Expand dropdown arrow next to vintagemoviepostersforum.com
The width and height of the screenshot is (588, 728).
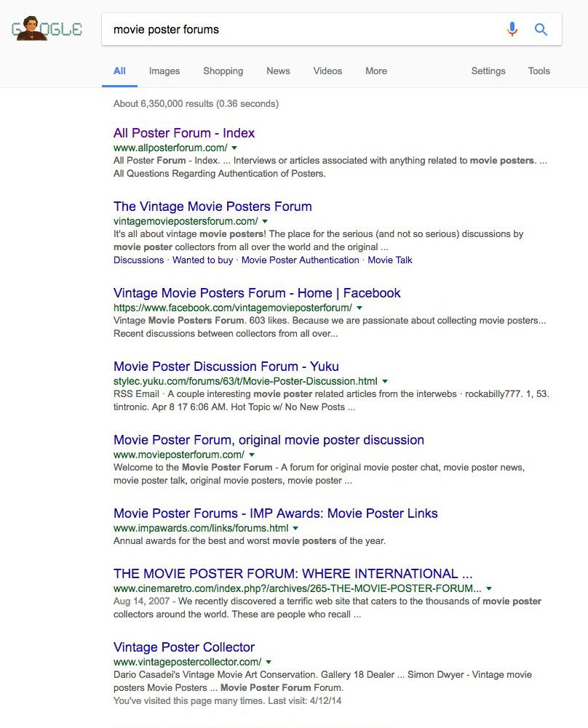pyautogui.click(x=265, y=221)
